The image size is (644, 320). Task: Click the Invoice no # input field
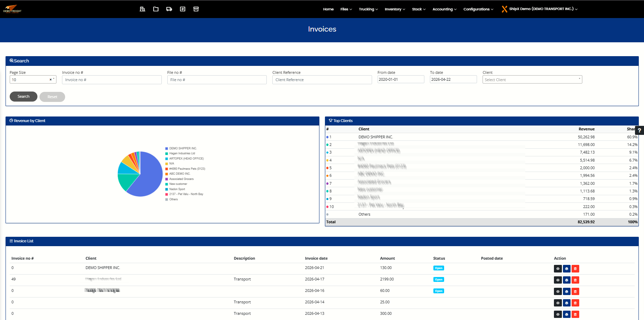(112, 80)
